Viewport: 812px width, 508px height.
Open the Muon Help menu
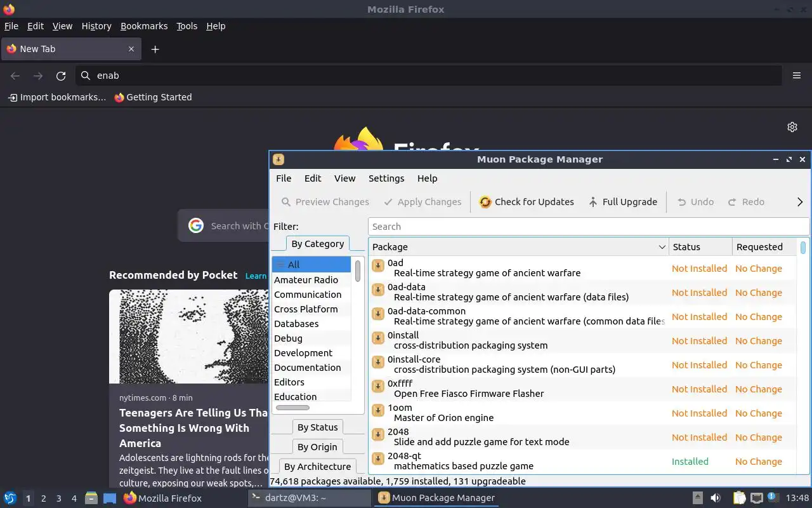pyautogui.click(x=428, y=178)
